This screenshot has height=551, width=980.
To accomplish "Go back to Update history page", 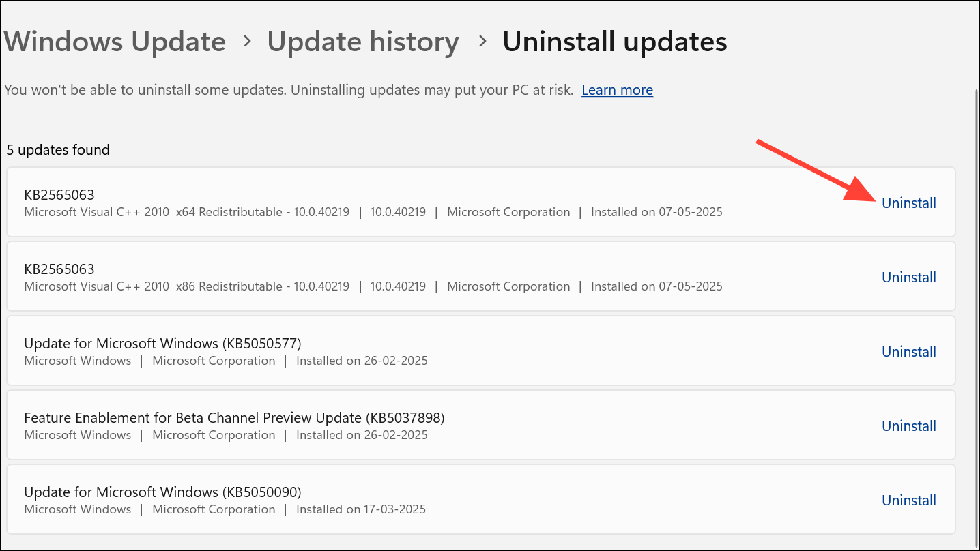I will coord(362,42).
